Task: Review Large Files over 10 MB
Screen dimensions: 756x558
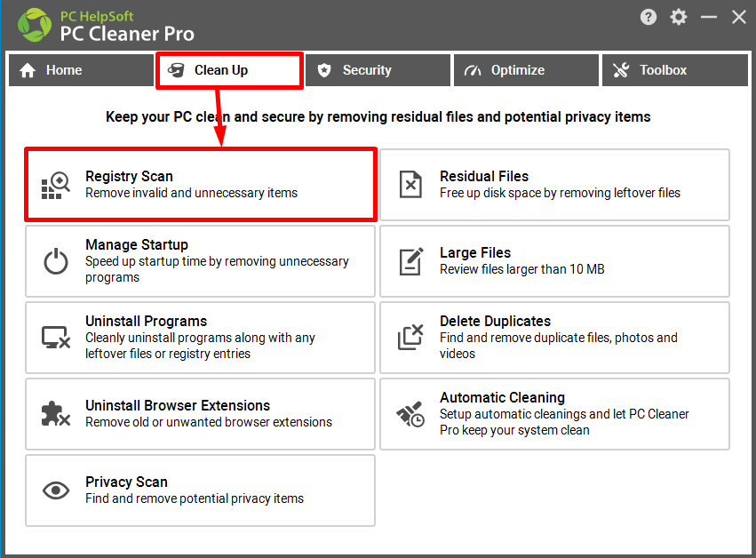Action: point(554,261)
